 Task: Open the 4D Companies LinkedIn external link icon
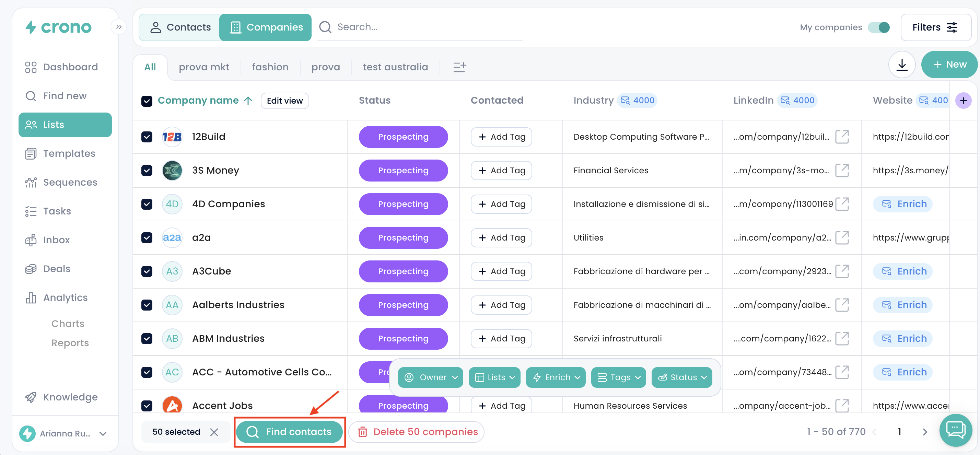point(842,204)
